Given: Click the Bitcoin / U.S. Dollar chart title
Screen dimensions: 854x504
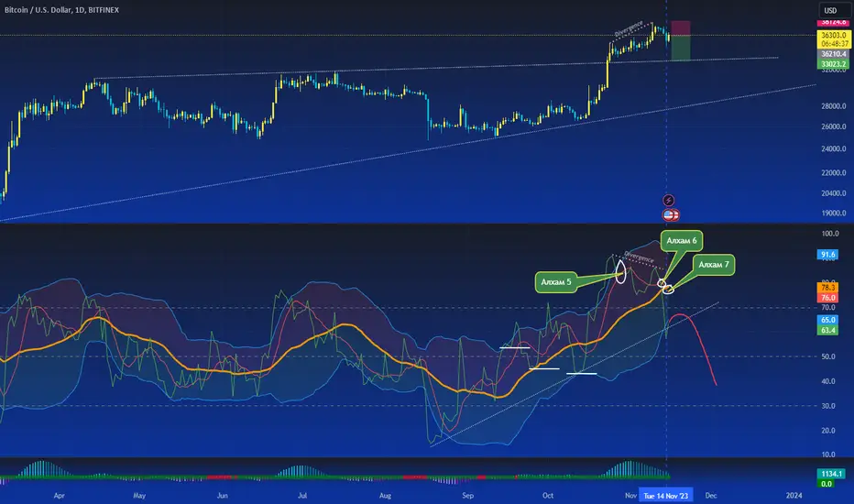Looking at the screenshot, I should (x=61, y=10).
